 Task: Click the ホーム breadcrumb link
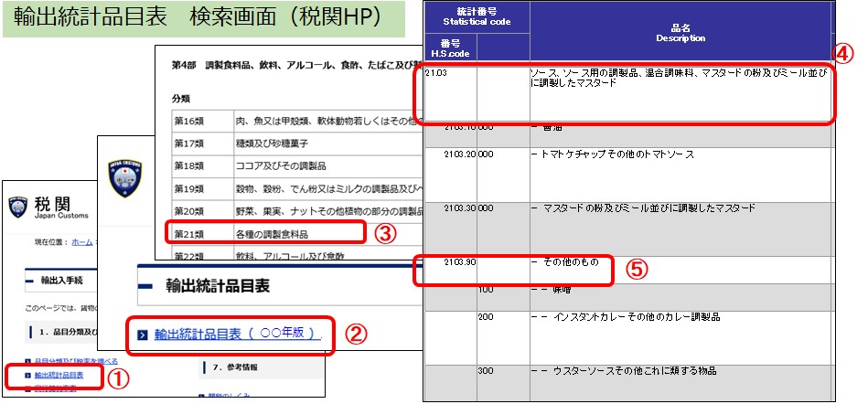tap(82, 242)
